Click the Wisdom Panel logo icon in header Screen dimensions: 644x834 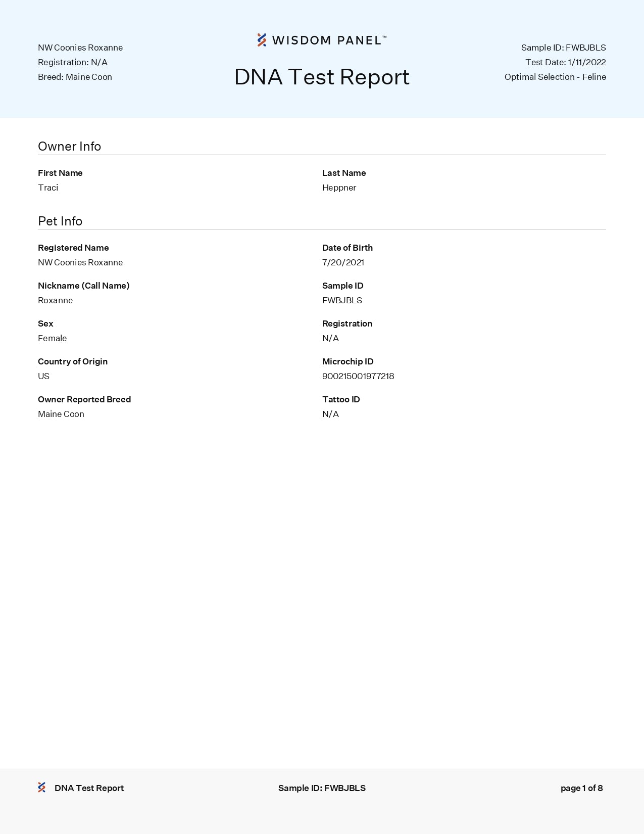tap(262, 40)
